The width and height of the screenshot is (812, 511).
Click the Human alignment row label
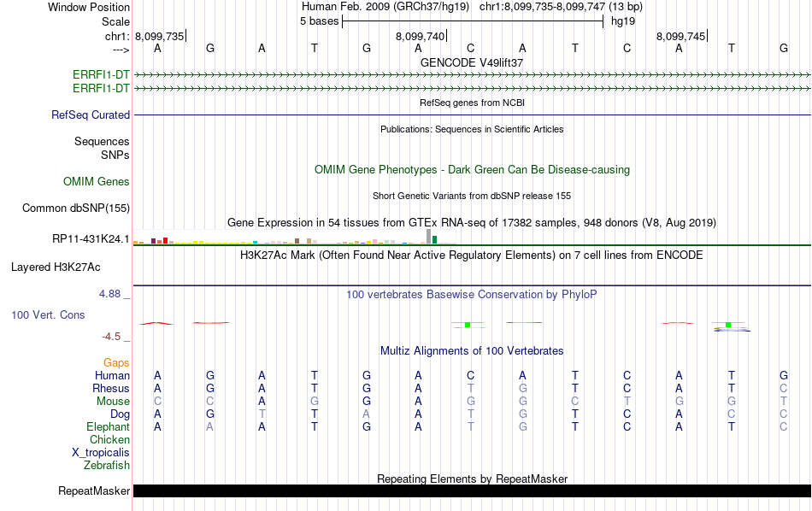112,375
